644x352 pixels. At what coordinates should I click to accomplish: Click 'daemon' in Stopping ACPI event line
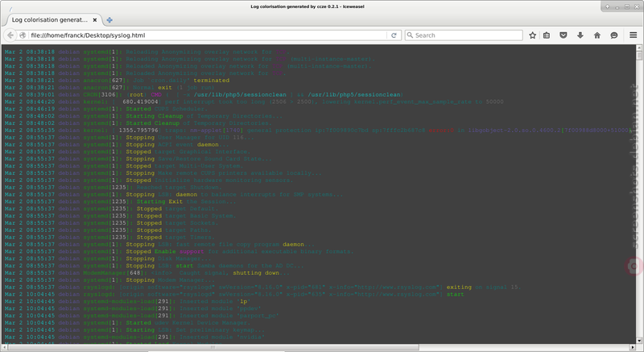208,144
